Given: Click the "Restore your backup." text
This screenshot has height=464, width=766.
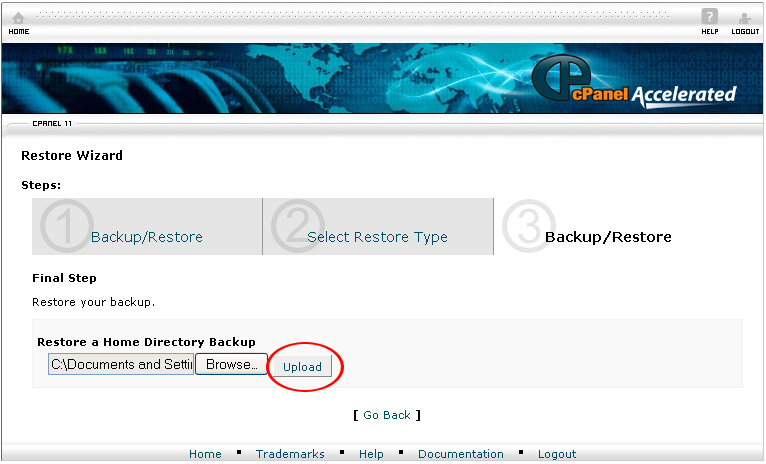Looking at the screenshot, I should [93, 302].
